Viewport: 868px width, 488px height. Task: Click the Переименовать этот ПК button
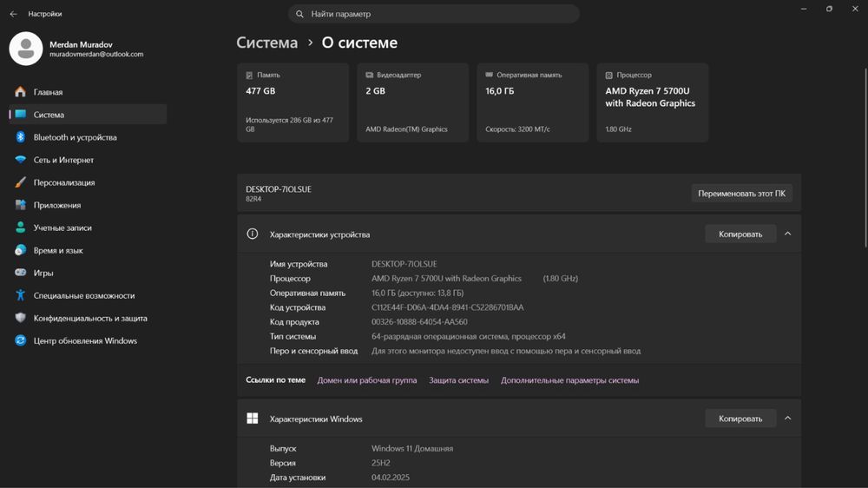pyautogui.click(x=741, y=194)
